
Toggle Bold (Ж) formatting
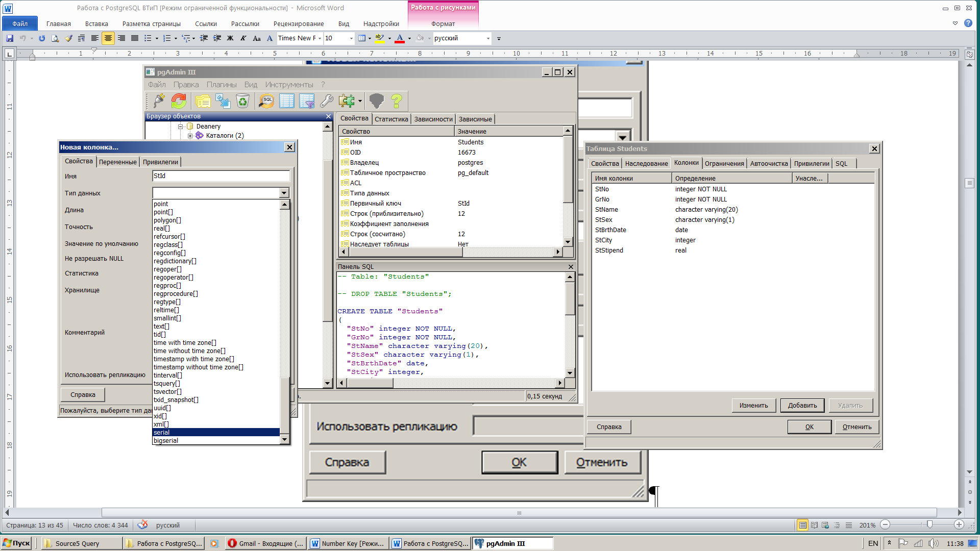click(x=230, y=38)
